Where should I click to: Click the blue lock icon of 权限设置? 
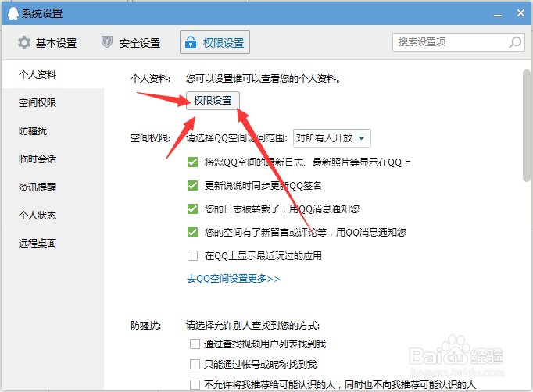point(191,42)
